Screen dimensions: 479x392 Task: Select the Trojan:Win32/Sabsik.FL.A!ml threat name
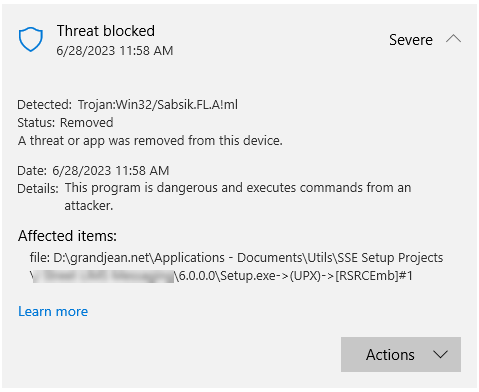(158, 105)
